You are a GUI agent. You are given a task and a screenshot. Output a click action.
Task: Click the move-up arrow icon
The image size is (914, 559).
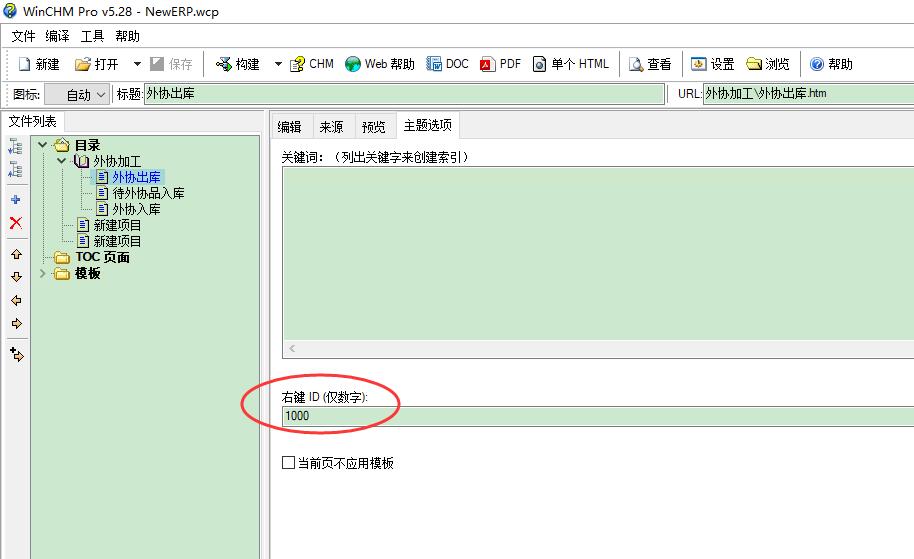(16, 254)
